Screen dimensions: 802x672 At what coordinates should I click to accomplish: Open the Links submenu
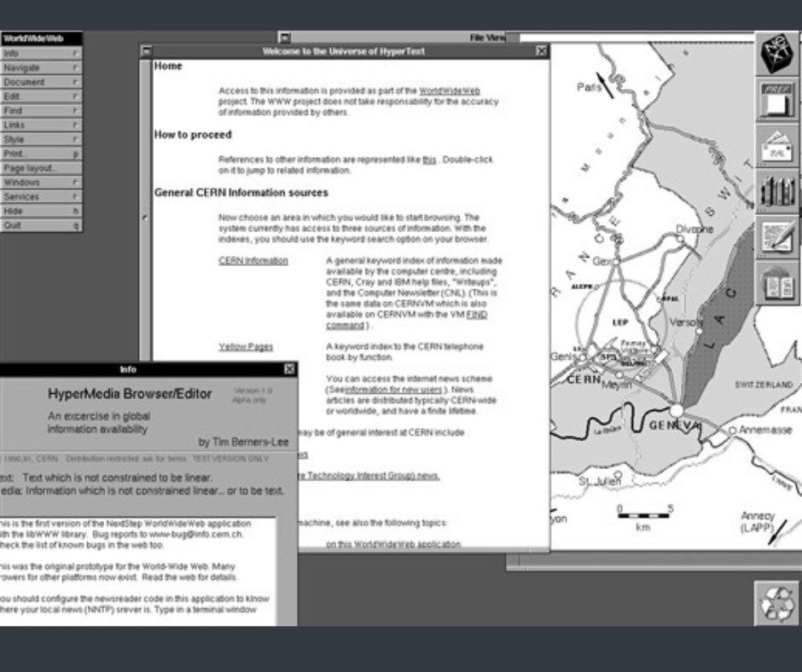pos(41,125)
